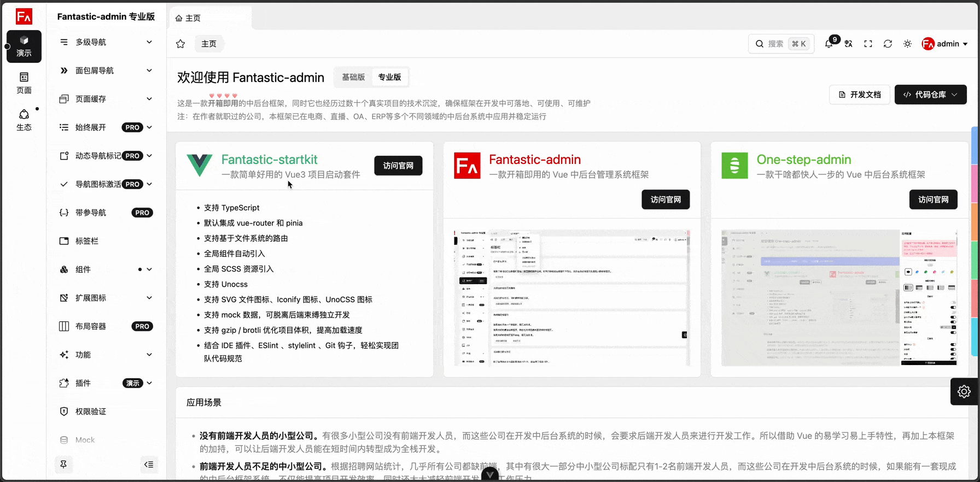Click the right edge color strip

click(x=975, y=240)
